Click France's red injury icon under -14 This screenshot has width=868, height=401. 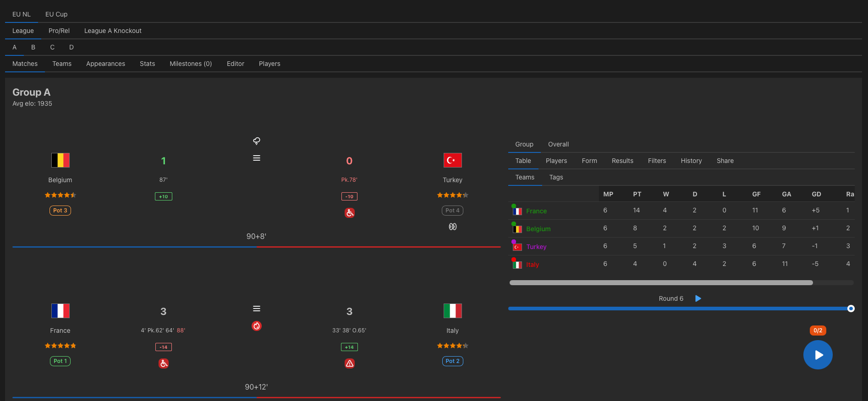164,363
